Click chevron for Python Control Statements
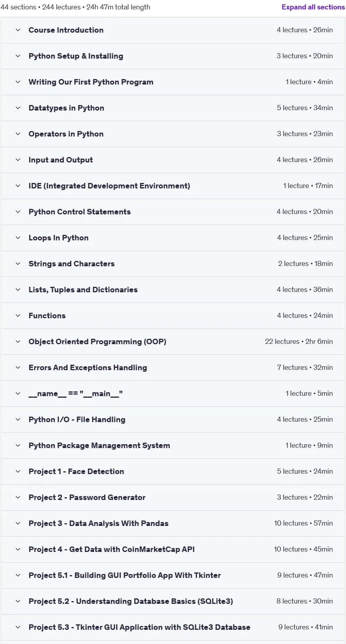This screenshot has height=644, width=346. pos(18,212)
